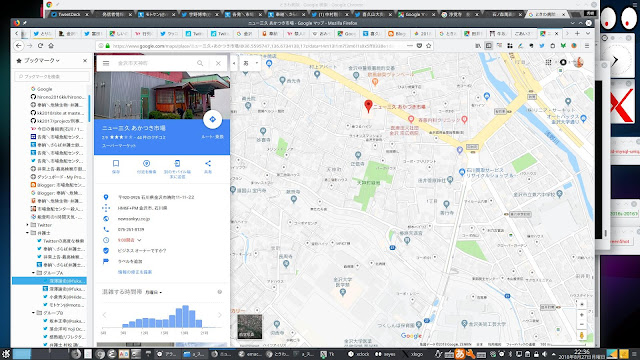Open the Monday day dropdown in popular times
The height and width of the screenshot is (360, 640).
154,292
